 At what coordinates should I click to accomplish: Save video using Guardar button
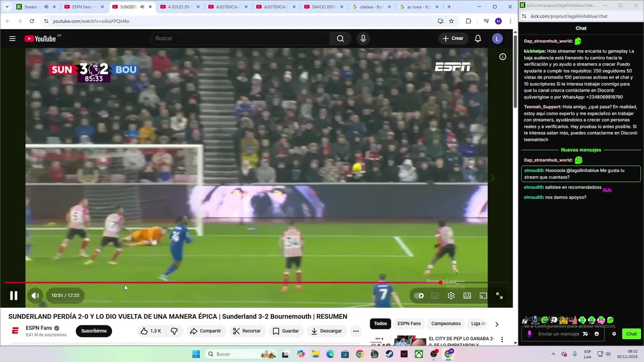tap(286, 331)
